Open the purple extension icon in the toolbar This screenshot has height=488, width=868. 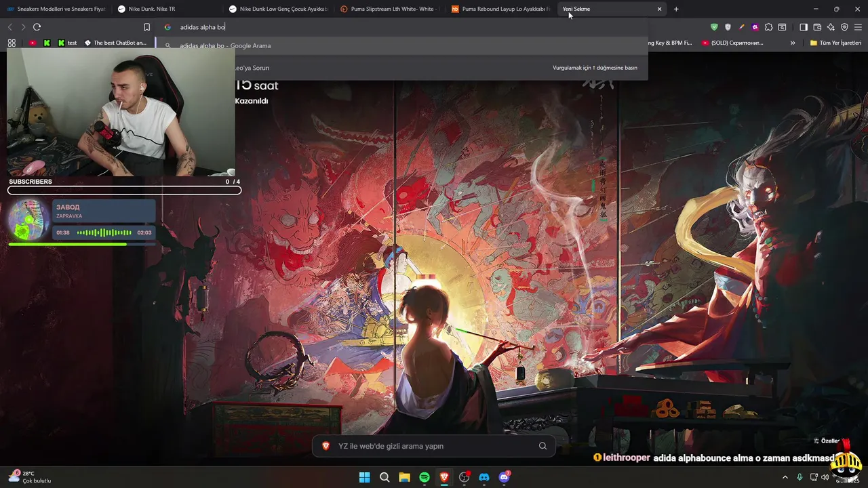tap(755, 27)
